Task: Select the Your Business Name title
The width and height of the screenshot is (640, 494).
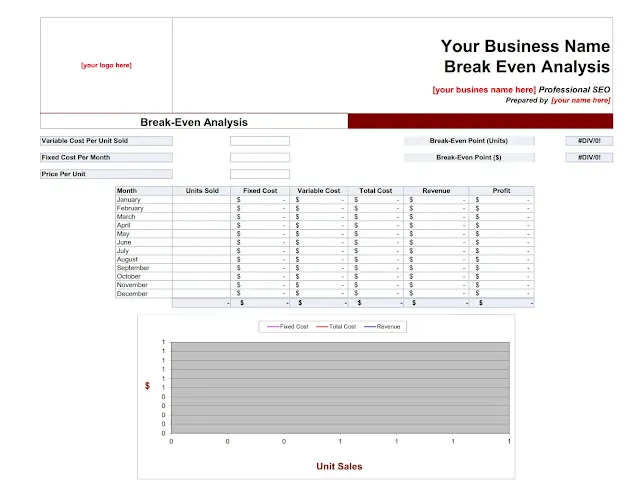Action: 525,46
